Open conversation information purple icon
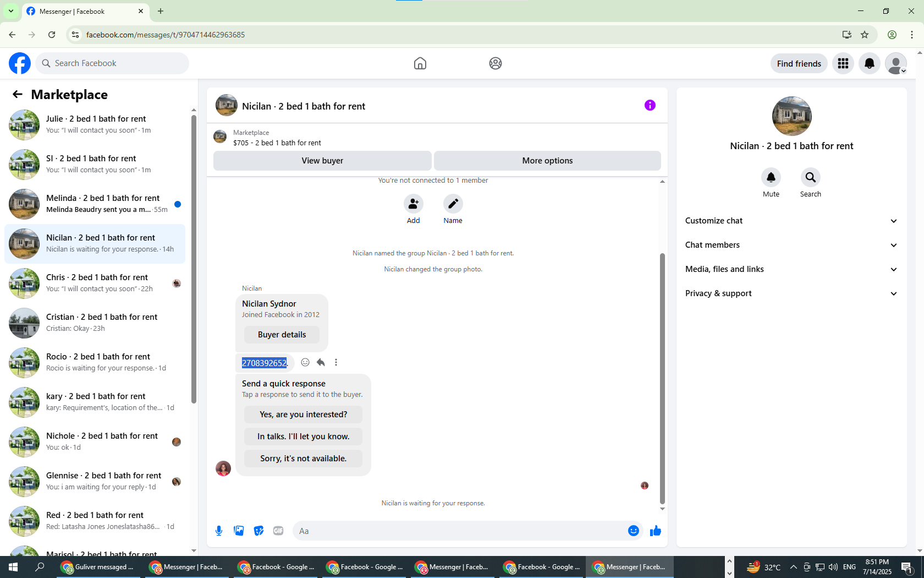 click(650, 105)
